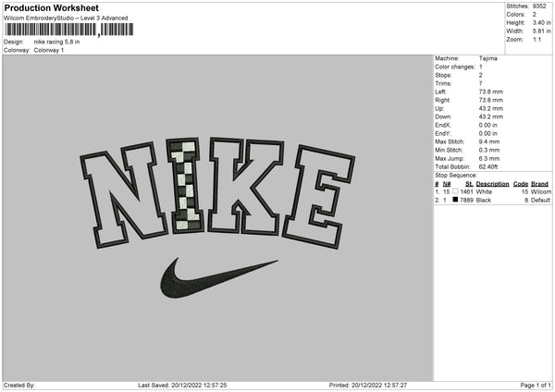
Task: Click the 'Code' column header
Action: coord(521,184)
